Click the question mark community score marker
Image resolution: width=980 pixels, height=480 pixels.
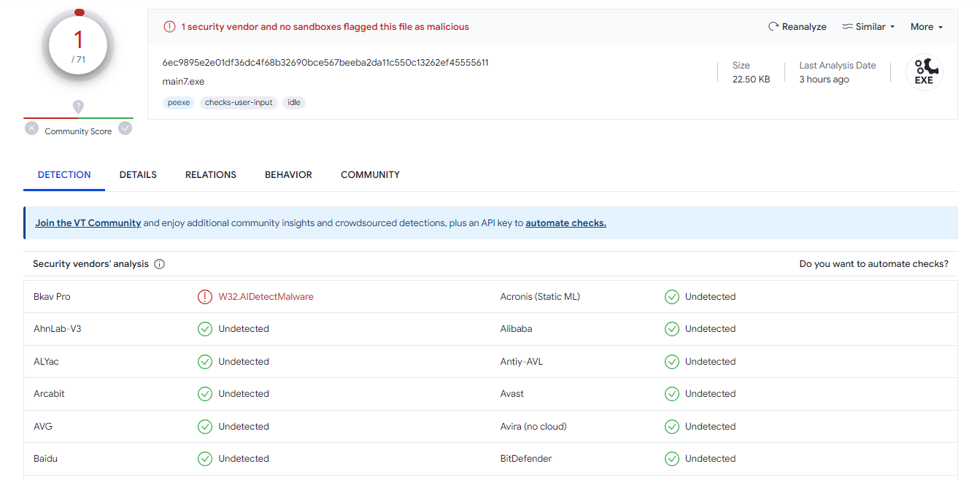(78, 107)
